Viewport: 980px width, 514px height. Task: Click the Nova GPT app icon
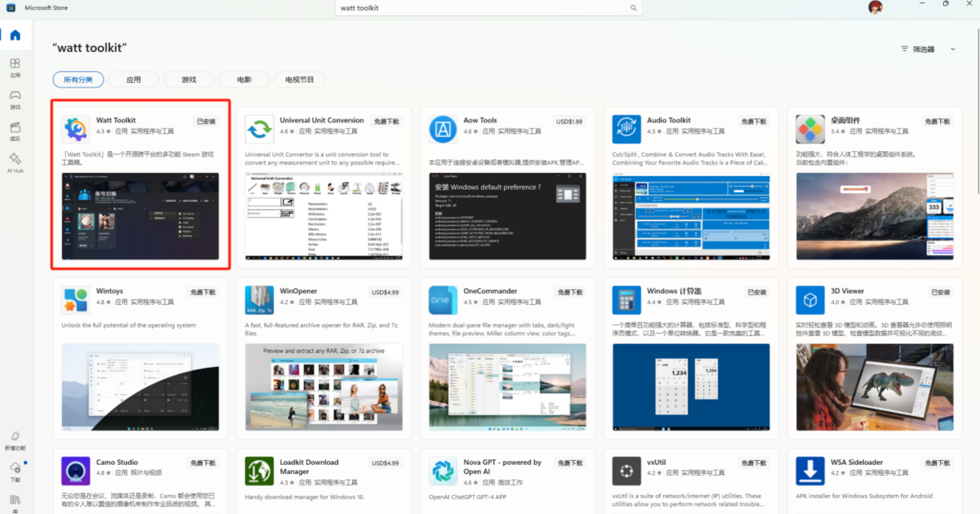point(443,471)
